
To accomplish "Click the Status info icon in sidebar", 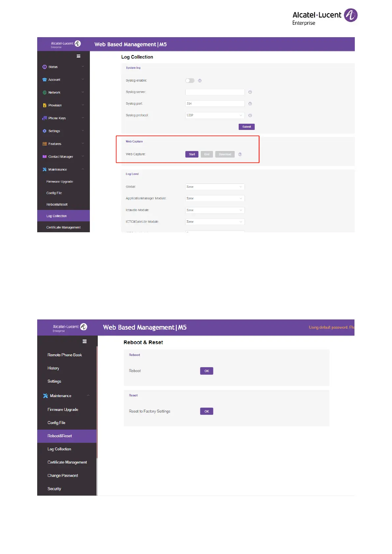I will coord(44,67).
